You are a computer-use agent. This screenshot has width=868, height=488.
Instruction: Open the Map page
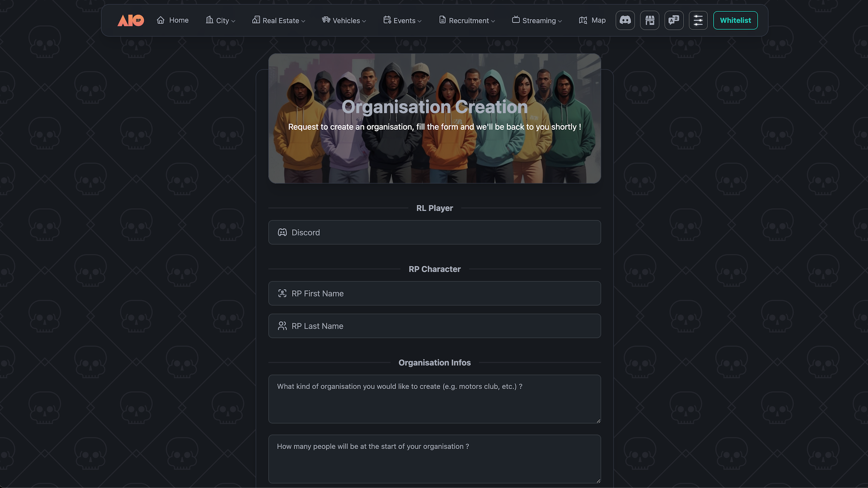pos(592,20)
